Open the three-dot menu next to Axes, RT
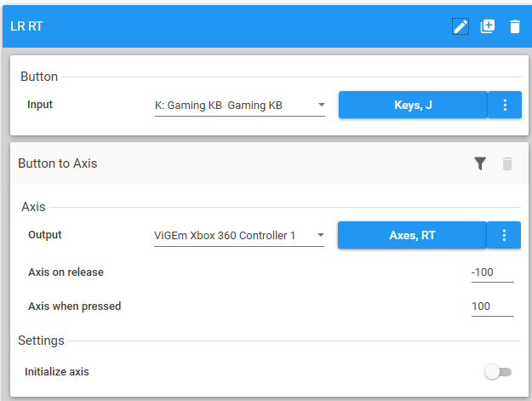The height and width of the screenshot is (401, 532). pos(504,235)
